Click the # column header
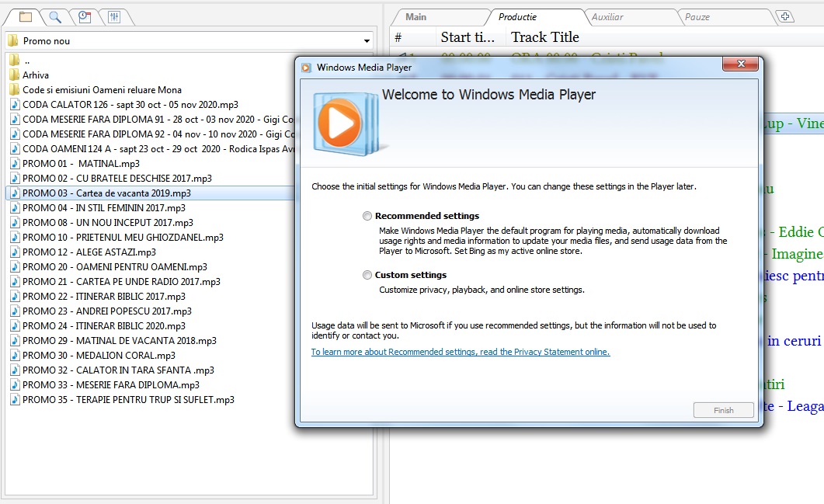Screen dimensions: 824x504 (398, 37)
